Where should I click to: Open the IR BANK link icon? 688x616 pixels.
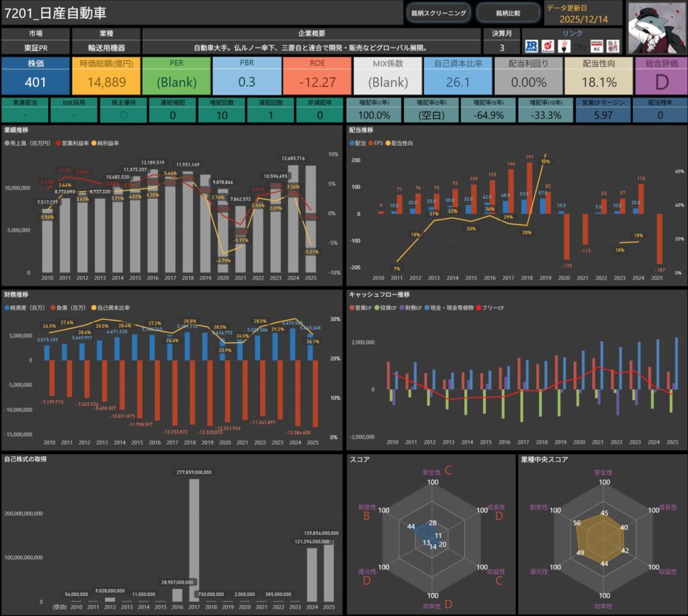[531, 46]
